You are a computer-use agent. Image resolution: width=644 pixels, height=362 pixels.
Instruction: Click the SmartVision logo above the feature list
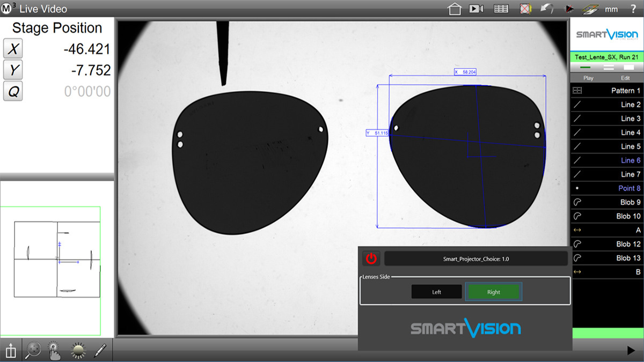coord(607,35)
